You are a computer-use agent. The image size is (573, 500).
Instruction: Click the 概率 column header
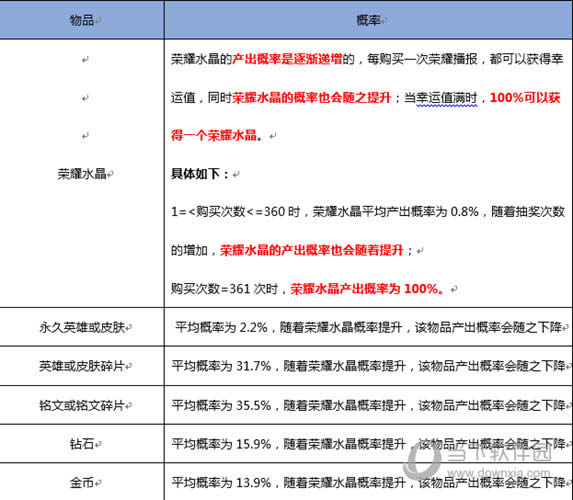pyautogui.click(x=368, y=20)
